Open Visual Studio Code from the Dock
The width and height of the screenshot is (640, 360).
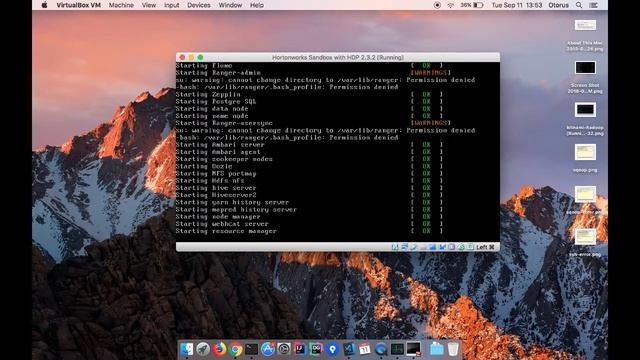tap(349, 349)
